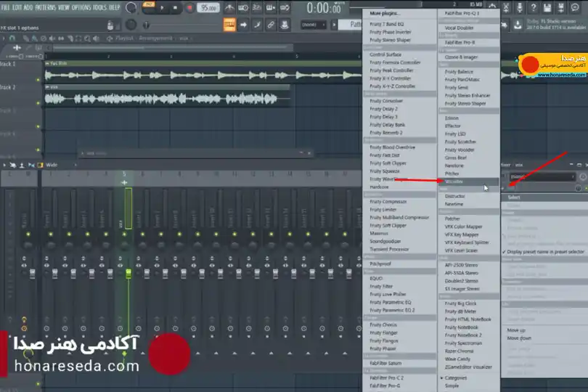Arm recording with the red Record button
Screen dimensions: 588x392
(189, 7)
